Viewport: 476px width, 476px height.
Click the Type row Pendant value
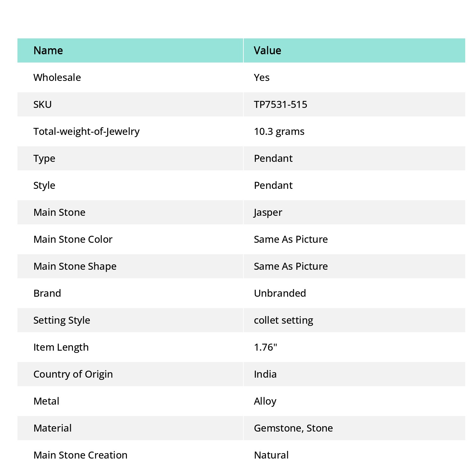point(273,158)
